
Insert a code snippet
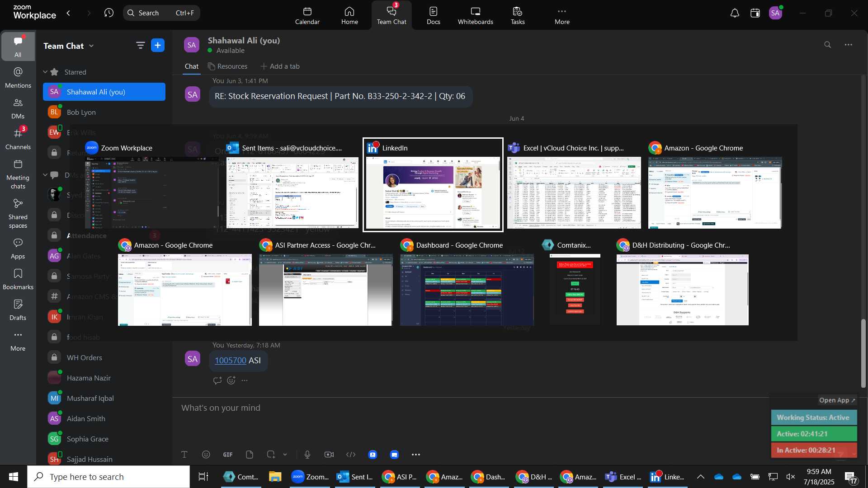351,455
